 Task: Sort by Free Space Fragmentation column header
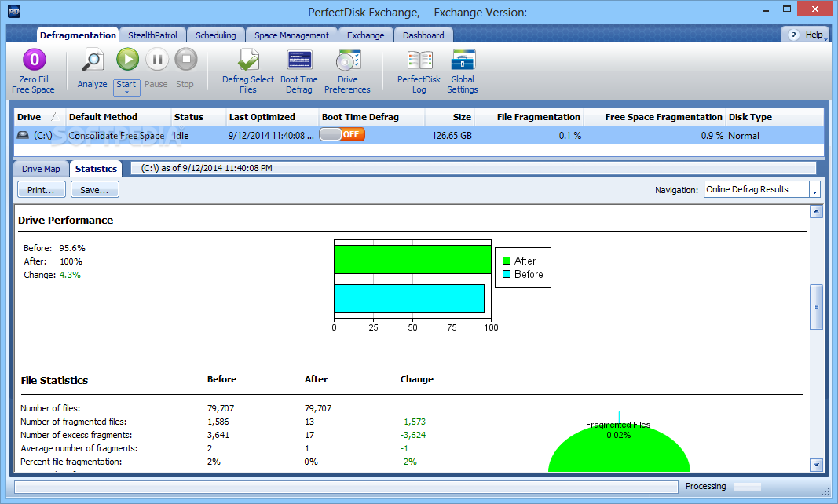[x=655, y=117]
